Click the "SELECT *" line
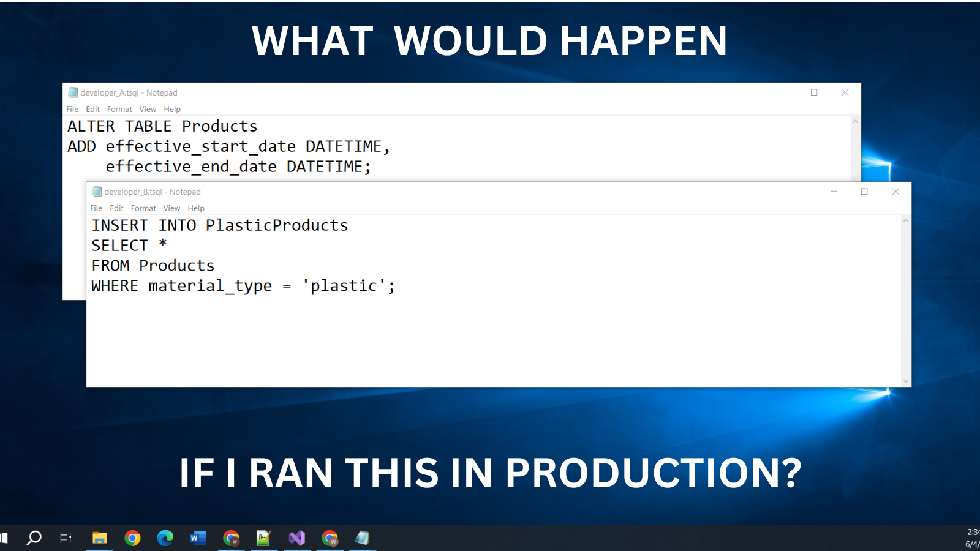Screen dimensions: 980x551 tap(129, 246)
